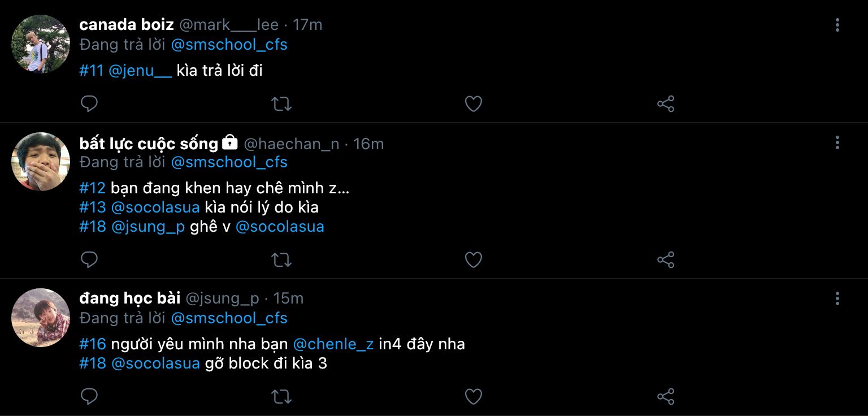868x416 pixels.
Task: Open the #11 hashtag link
Action: [x=91, y=71]
